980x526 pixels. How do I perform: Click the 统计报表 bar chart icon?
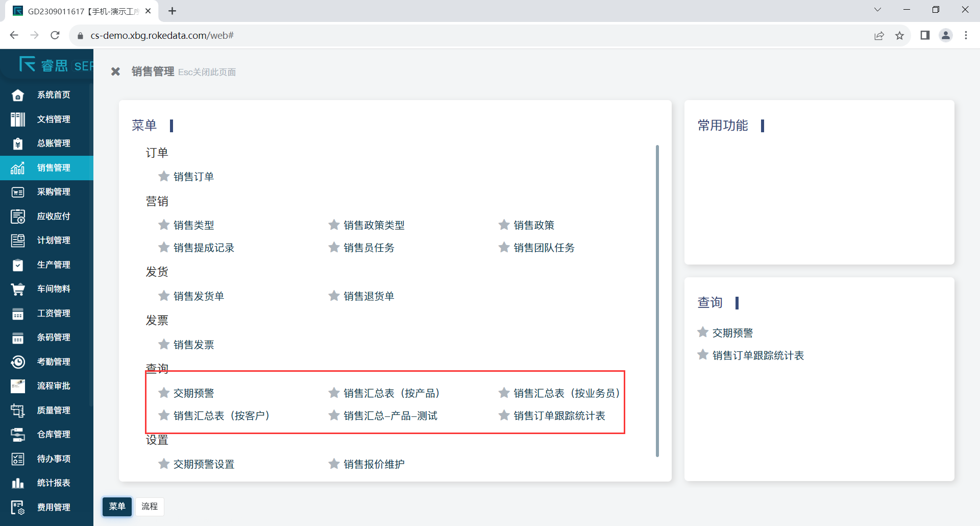pos(18,483)
